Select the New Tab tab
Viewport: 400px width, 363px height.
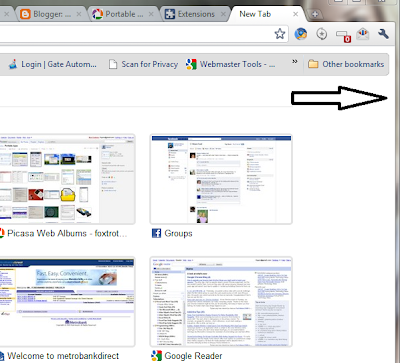coord(267,14)
